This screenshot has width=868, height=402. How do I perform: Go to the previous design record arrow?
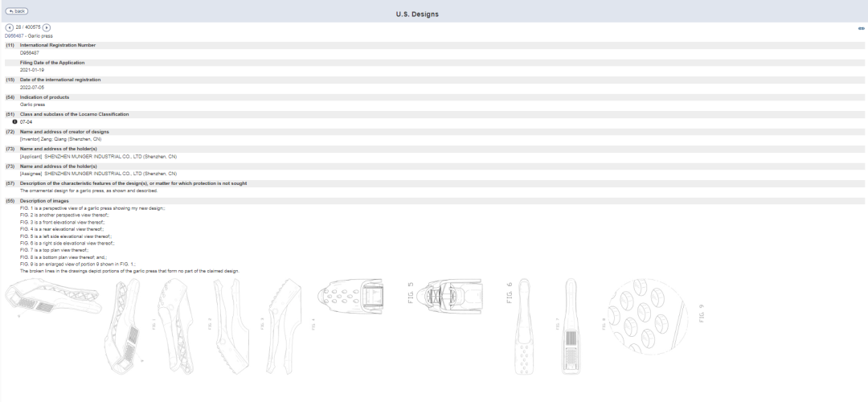click(10, 27)
